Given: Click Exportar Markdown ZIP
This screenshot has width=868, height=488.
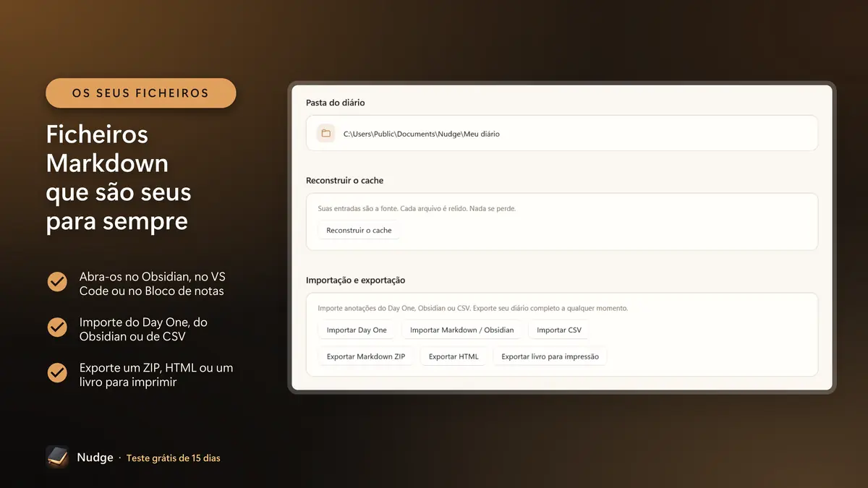Looking at the screenshot, I should click(366, 356).
